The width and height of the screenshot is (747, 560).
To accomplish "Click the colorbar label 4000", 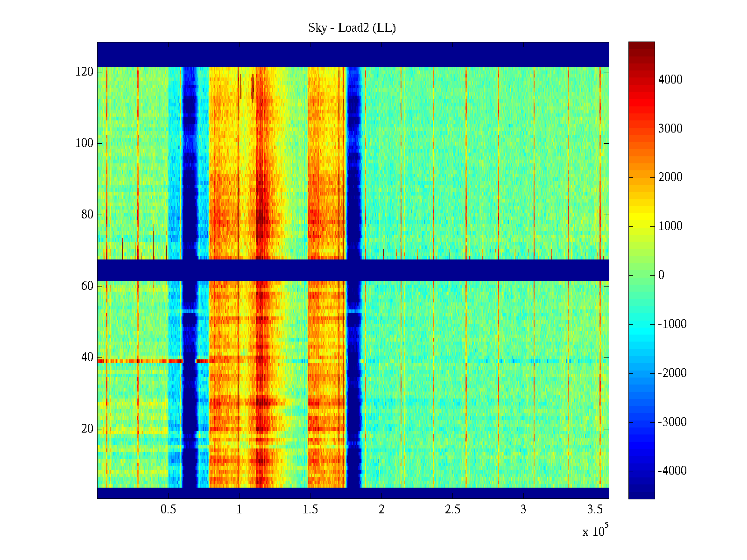I will point(670,80).
